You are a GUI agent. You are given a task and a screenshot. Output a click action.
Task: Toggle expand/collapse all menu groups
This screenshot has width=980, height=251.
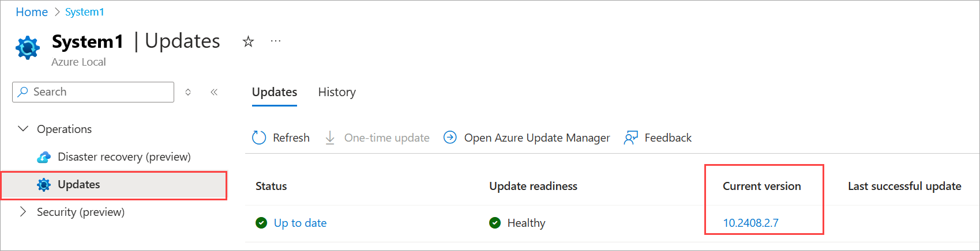(x=188, y=92)
